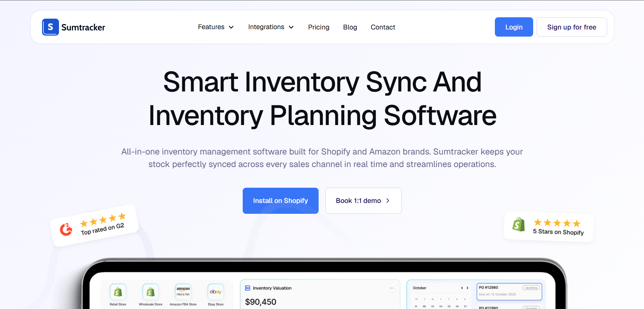This screenshot has width=644, height=309.
Task: Select the Wholesale Store Shopify icon
Action: point(150,292)
